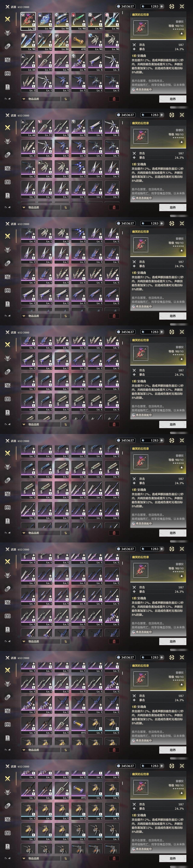Screen dimensions: 193x868
Task: Close the inventory with the topmost X icon
Action: (x=182, y=6)
